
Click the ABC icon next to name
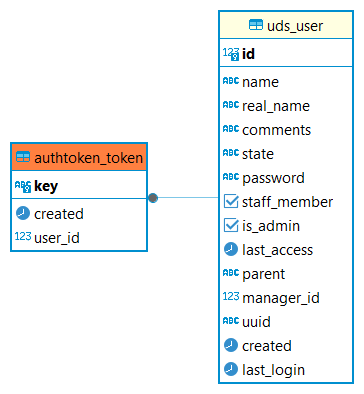(x=231, y=81)
